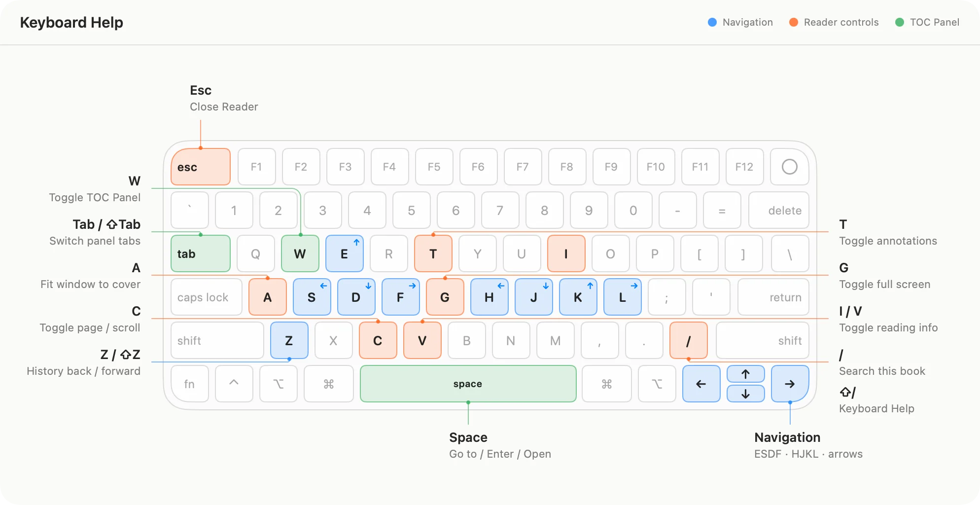The image size is (980, 505).
Task: Click the left arrow key
Action: pyautogui.click(x=701, y=384)
